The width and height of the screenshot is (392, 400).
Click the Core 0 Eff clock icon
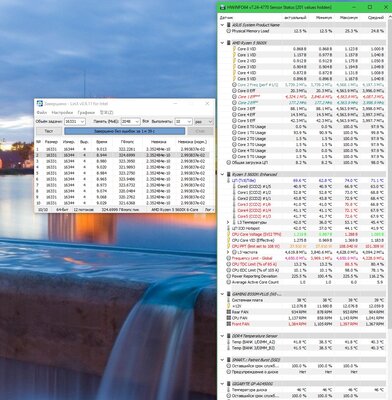[x=234, y=91]
